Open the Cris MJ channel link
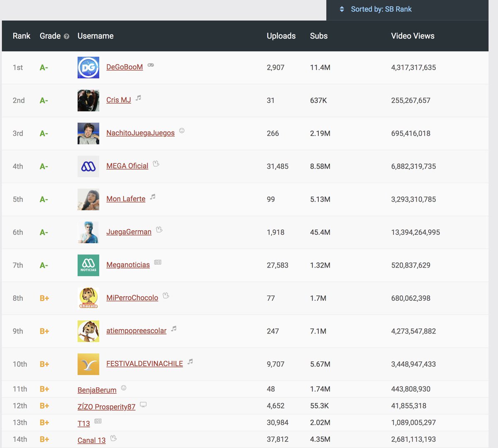This screenshot has width=498, height=448. pyautogui.click(x=119, y=100)
